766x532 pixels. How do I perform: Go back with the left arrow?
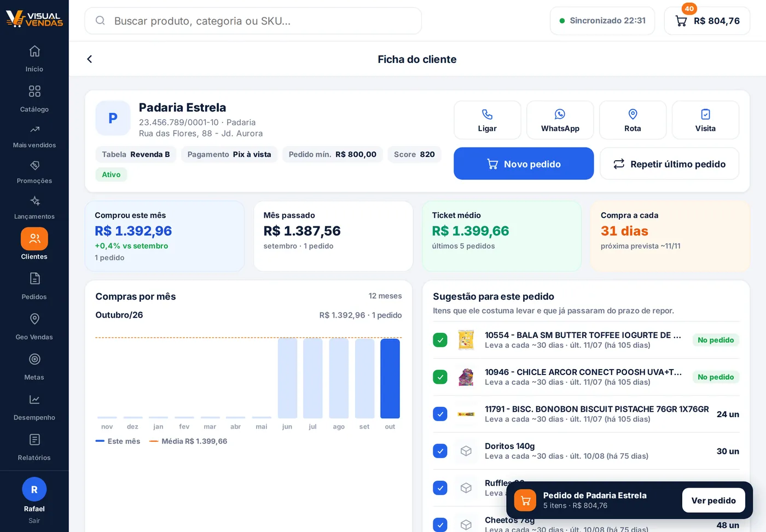(x=90, y=59)
